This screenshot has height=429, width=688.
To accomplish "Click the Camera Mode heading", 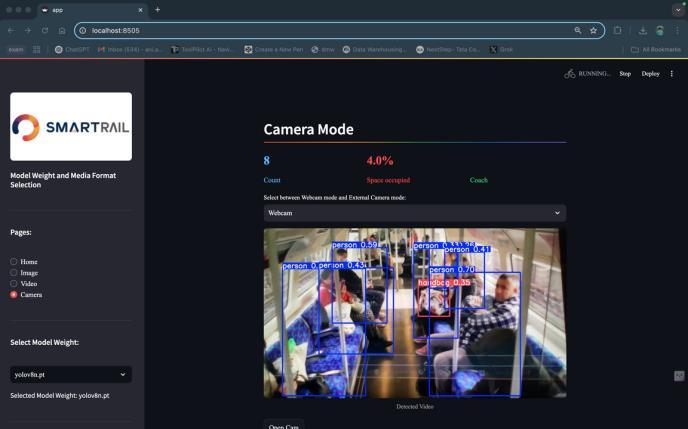I will click(x=308, y=129).
